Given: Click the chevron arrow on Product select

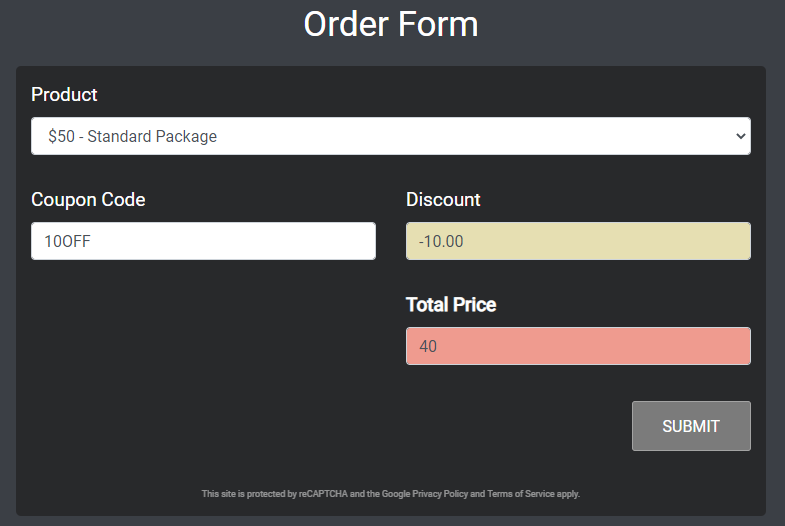Looking at the screenshot, I should click(741, 136).
